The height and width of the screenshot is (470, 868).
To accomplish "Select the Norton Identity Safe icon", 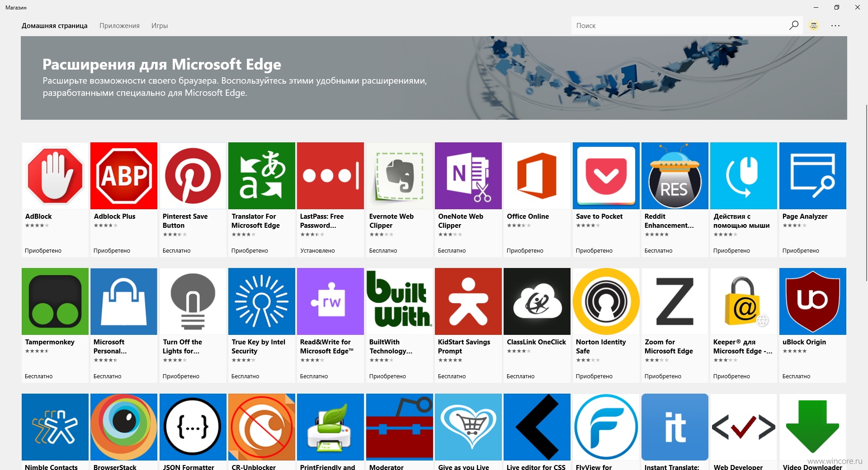I will [606, 301].
